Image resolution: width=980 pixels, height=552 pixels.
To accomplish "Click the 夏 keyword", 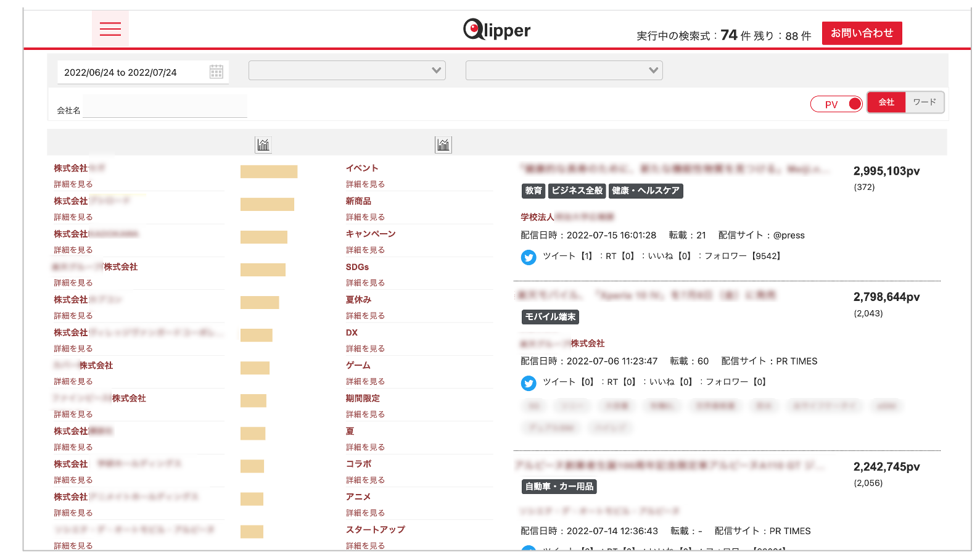I will click(x=350, y=431).
